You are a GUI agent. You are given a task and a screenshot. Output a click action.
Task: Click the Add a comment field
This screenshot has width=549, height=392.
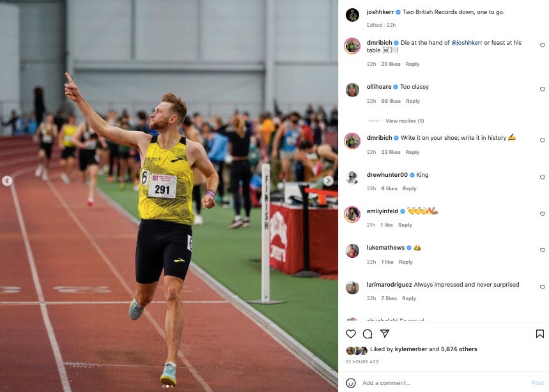445,383
